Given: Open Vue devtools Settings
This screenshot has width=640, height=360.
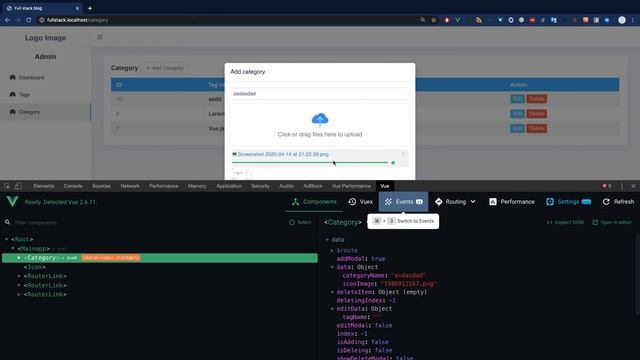Looking at the screenshot, I should (x=568, y=202).
